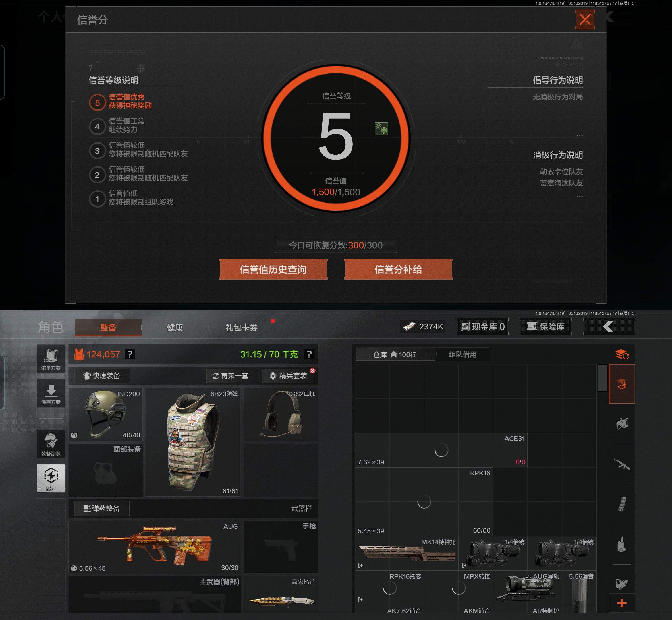This screenshot has height=620, width=672.
Task: Filter warehouse by rifle icon
Action: pyautogui.click(x=622, y=464)
